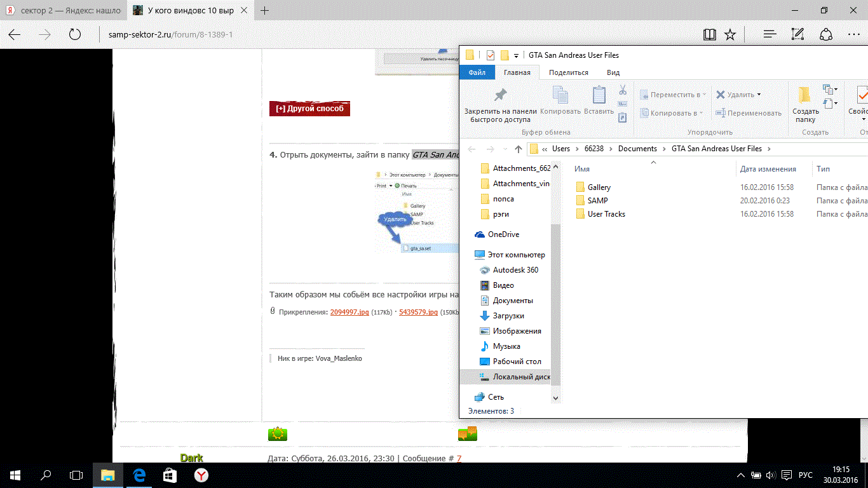
Task: Click the '[+] Другой способ' spoiler button
Action: pos(309,109)
